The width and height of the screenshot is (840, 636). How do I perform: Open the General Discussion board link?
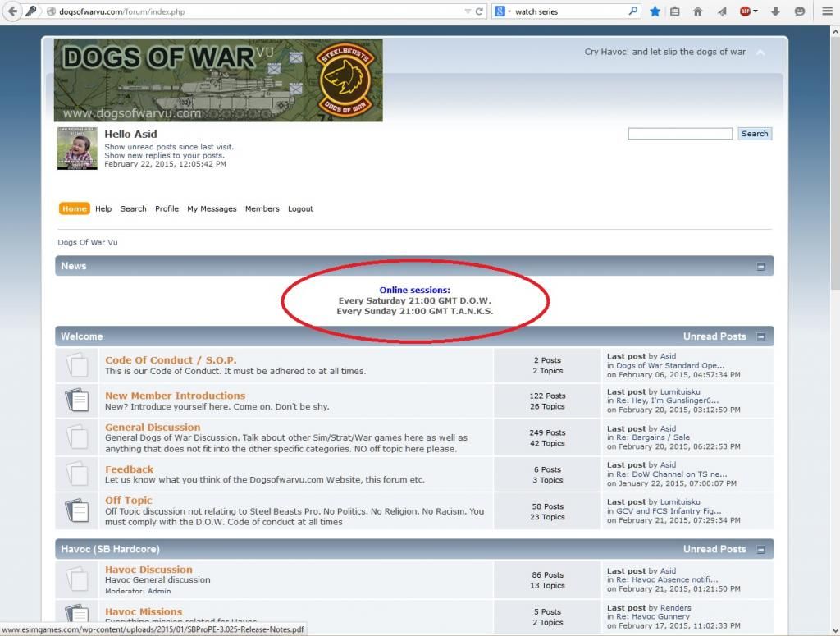click(153, 428)
